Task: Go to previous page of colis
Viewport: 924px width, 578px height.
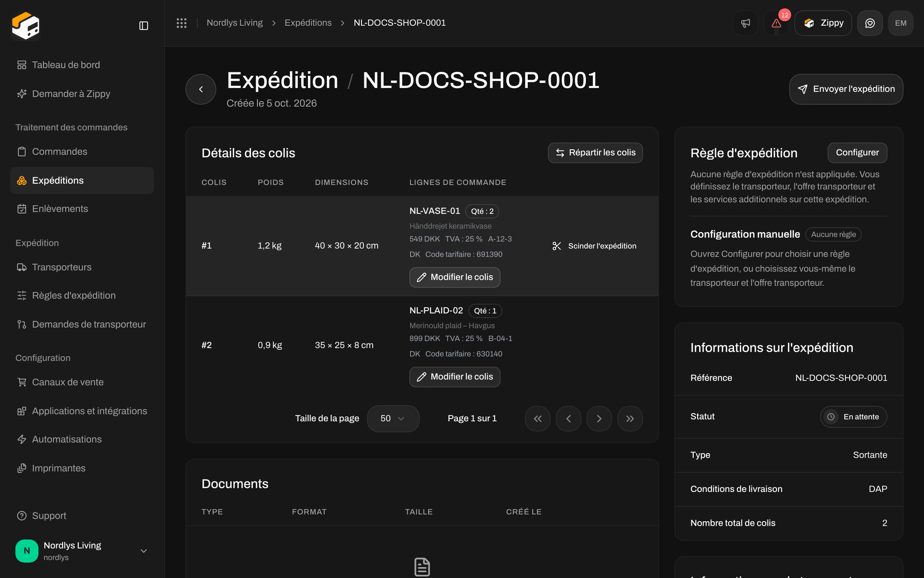Action: (x=569, y=419)
